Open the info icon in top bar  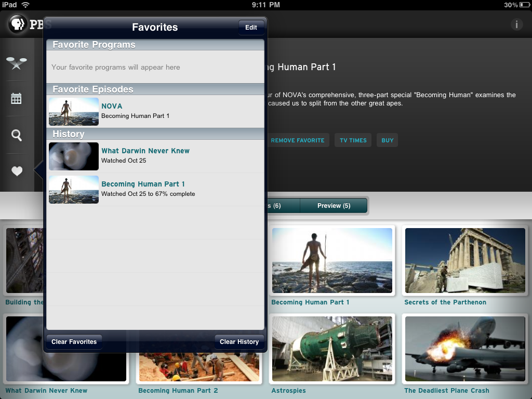[x=516, y=24]
